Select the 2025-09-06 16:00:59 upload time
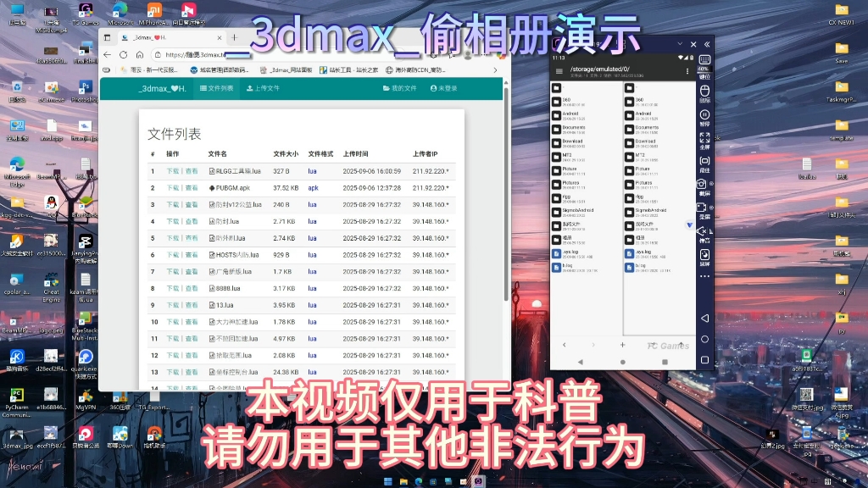The height and width of the screenshot is (488, 868). coord(371,171)
